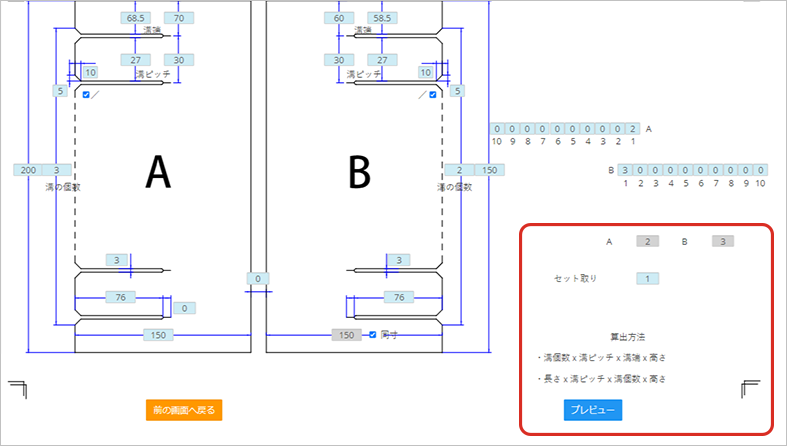This screenshot has height=446, width=787.
Task: Edit panel A's 10 chamfer field
Action: [90, 72]
